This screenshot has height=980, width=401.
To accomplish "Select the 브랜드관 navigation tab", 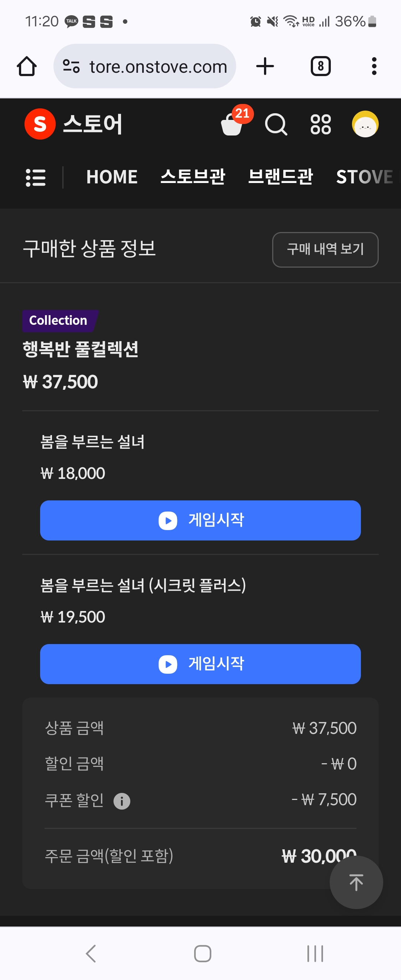I will 280,177.
